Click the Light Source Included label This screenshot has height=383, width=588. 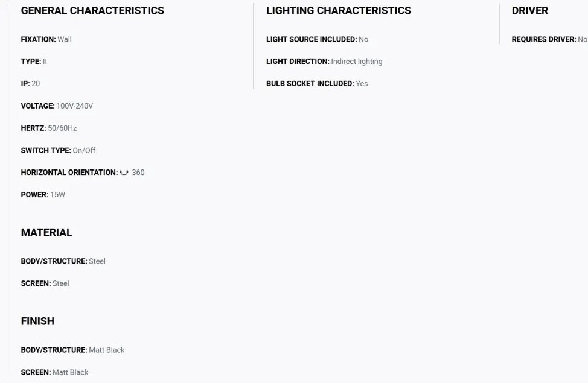(312, 39)
